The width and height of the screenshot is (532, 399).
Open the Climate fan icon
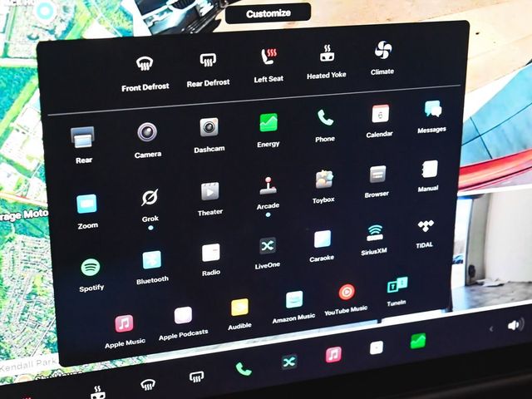383,50
